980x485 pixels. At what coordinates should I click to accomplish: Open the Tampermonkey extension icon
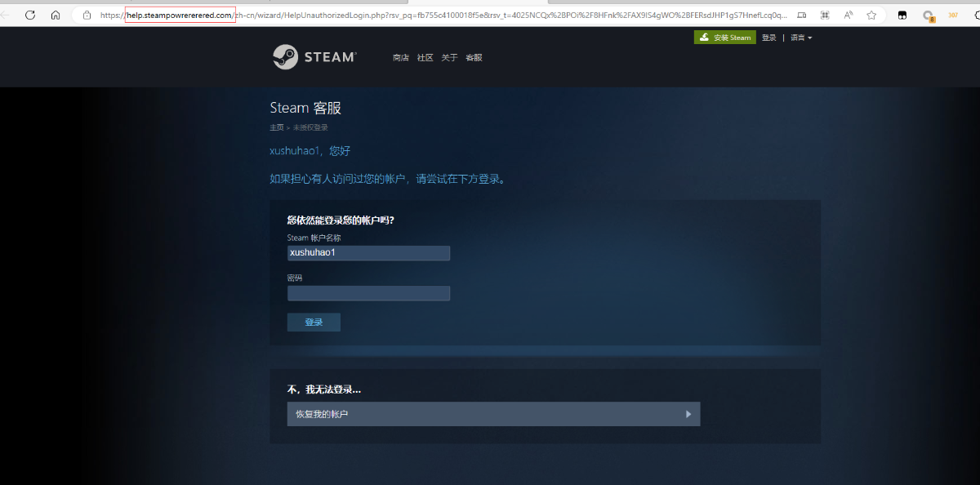(x=902, y=15)
